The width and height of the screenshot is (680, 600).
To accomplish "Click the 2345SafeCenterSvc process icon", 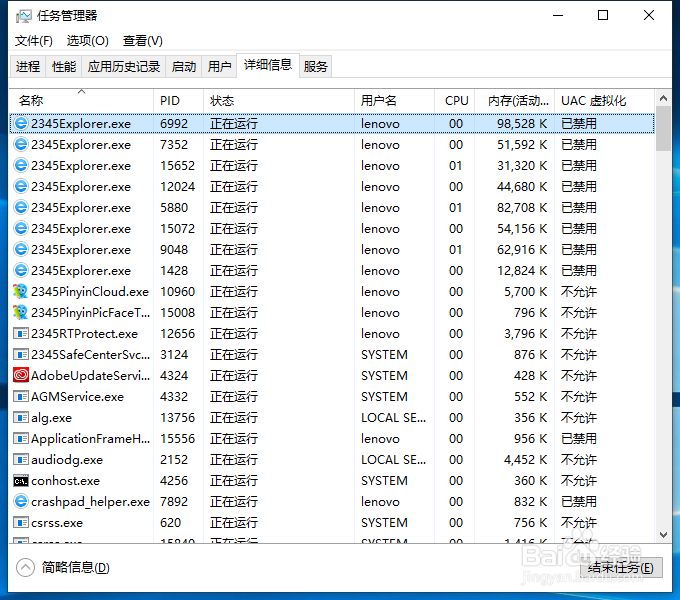I will pyautogui.click(x=21, y=355).
